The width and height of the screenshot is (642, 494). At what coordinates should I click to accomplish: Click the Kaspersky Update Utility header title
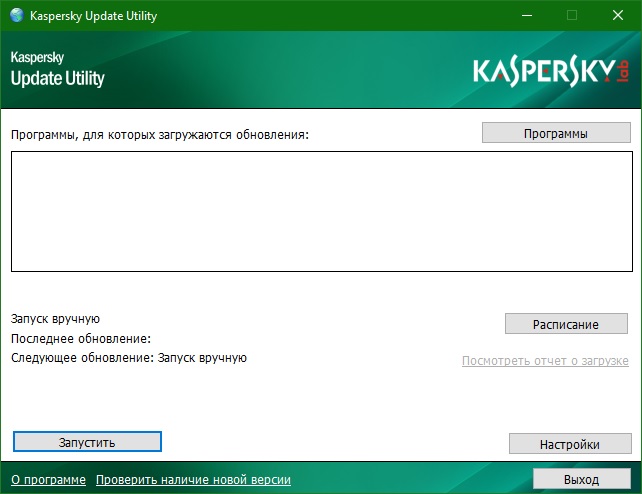[x=58, y=69]
